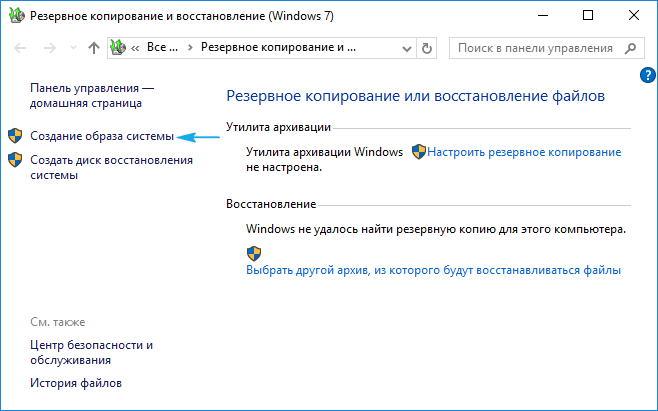Screen dimensions: 658x411
Task: Select Резервное копирование и breadcrumb segment
Action: pos(277,47)
